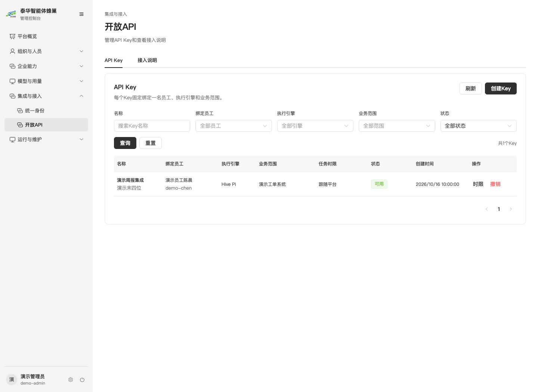Click the 创建时间 column header
Viewport: 538px width, 392px height.
coord(425,164)
